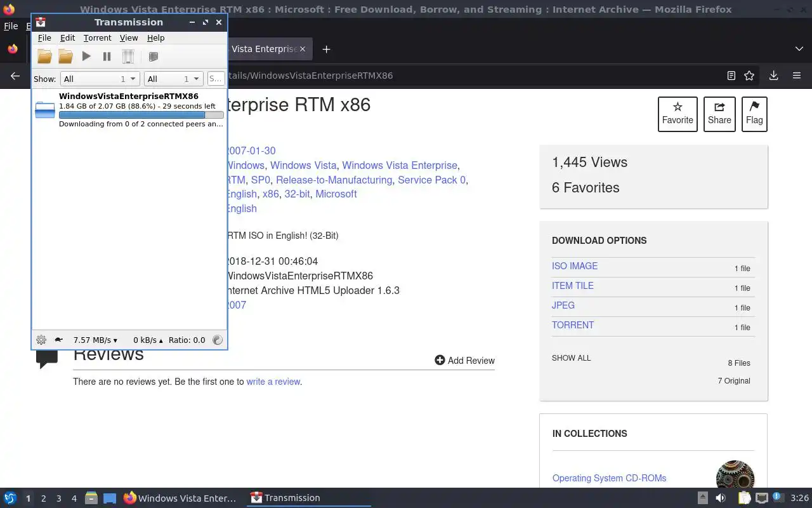This screenshot has width=812, height=508.
Task: Open the Firefox hamburger menu
Action: coord(797,76)
